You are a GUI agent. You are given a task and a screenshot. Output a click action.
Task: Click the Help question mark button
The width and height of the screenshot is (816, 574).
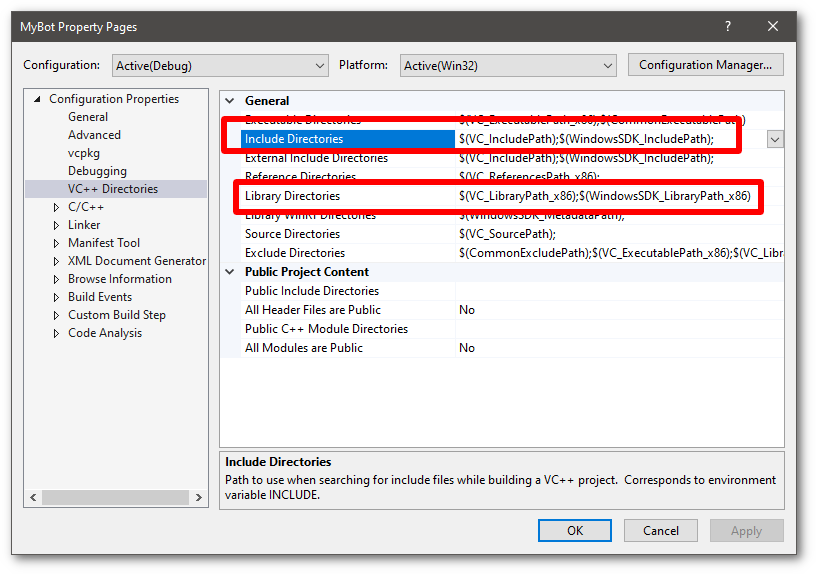726,27
